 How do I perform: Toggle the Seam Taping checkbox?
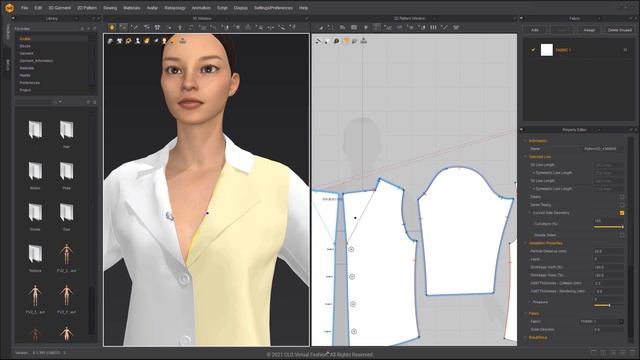click(x=622, y=205)
